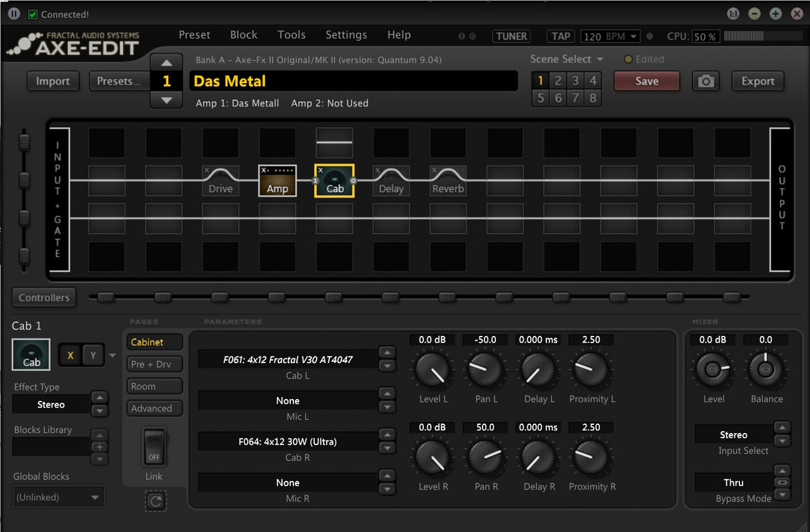Select the Drive block icon
The height and width of the screenshot is (532, 810).
pyautogui.click(x=220, y=181)
